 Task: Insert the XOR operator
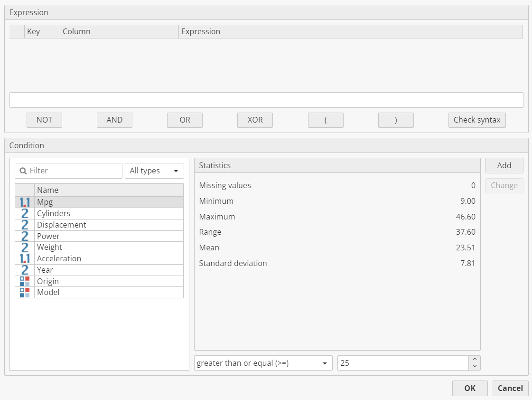click(255, 120)
